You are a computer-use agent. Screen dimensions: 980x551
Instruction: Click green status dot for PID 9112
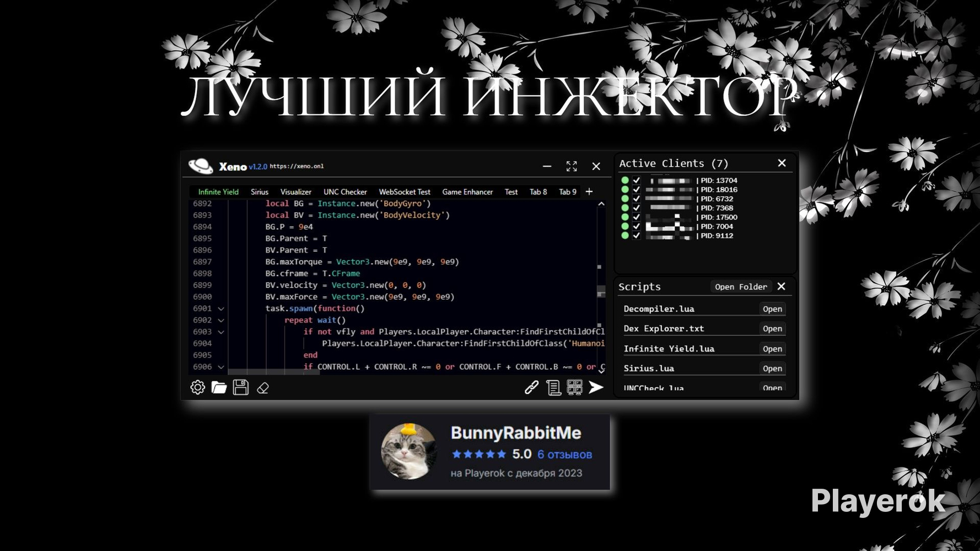coord(624,235)
